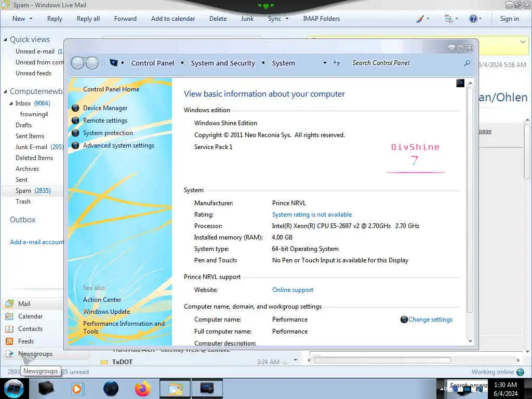
Task: Click the Advanced system settings shield icon
Action: [75, 145]
